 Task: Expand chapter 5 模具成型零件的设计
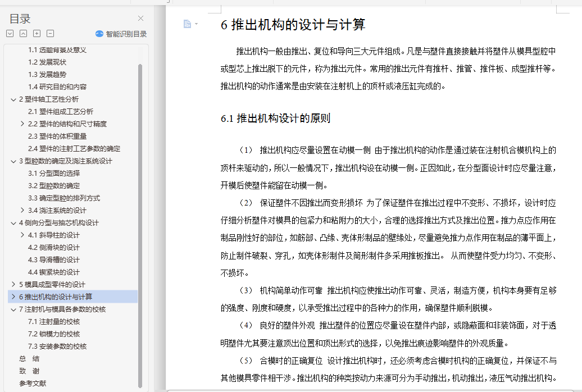(x=13, y=284)
